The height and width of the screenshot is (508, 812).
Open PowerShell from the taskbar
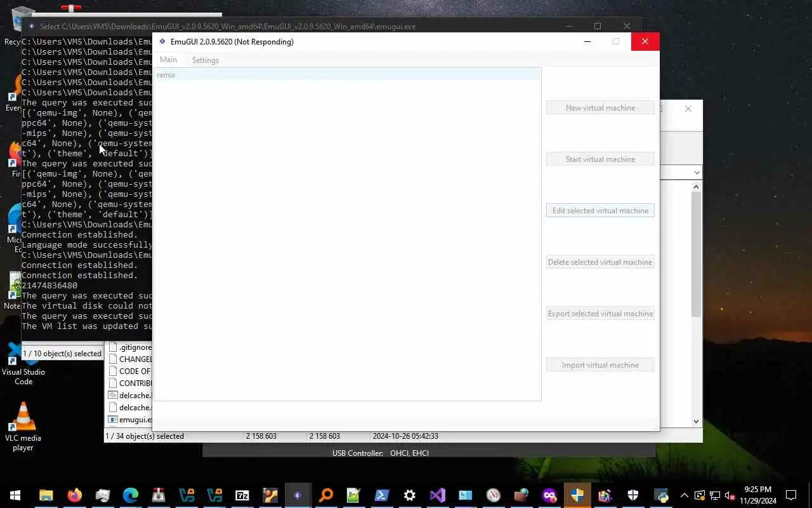coord(382,495)
